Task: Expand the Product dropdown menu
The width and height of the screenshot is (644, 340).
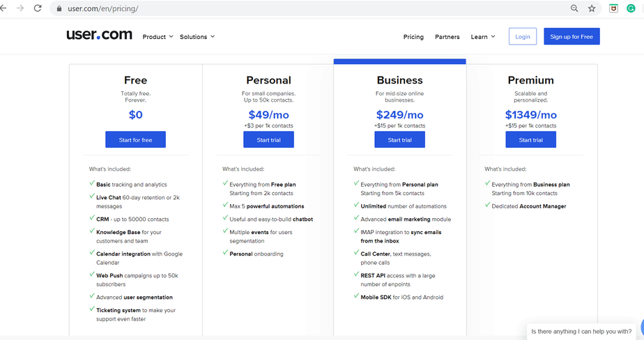Action: 158,37
